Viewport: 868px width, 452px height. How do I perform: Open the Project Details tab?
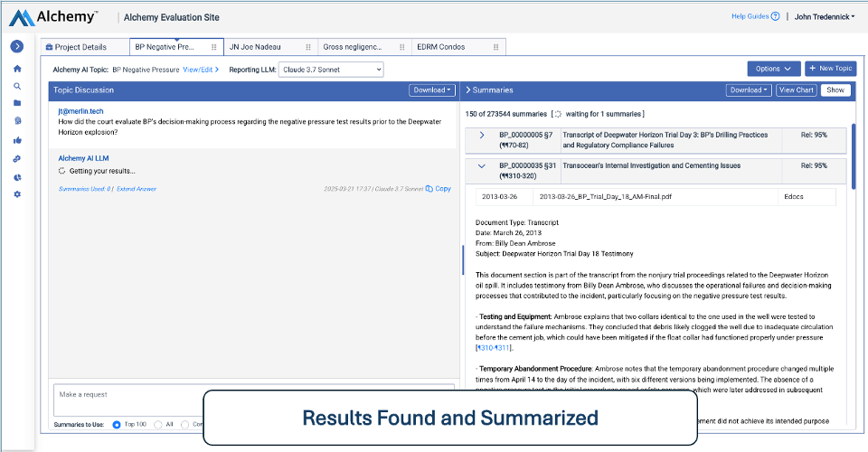(80, 47)
